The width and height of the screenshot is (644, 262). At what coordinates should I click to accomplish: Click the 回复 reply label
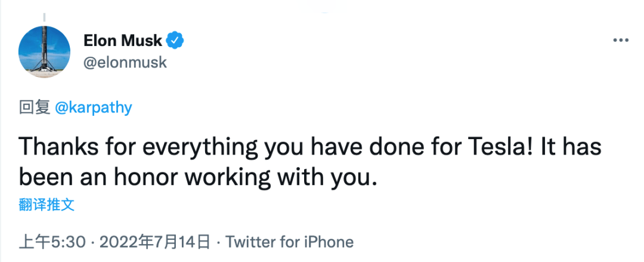(x=35, y=108)
